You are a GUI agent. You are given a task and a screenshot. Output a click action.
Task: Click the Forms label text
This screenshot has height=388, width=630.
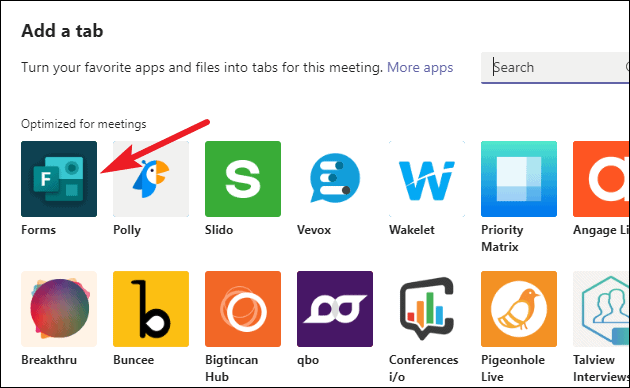39,230
